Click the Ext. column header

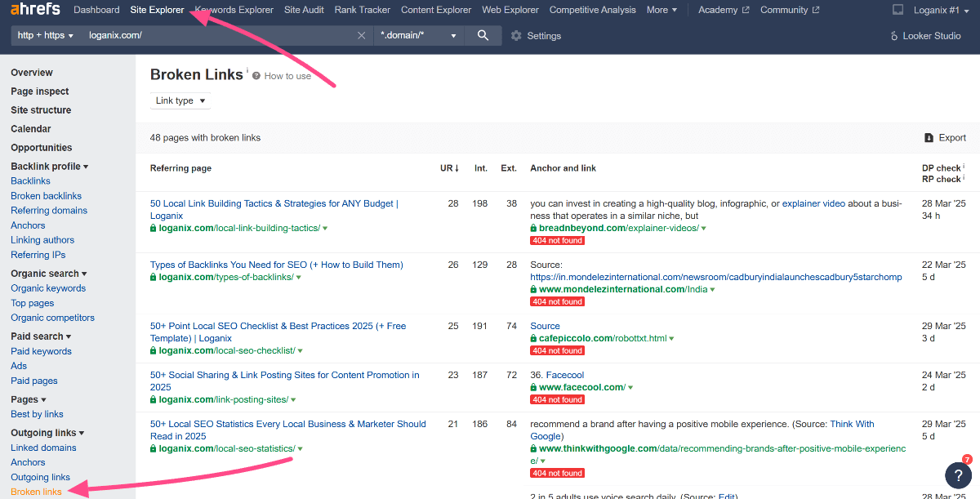point(509,168)
